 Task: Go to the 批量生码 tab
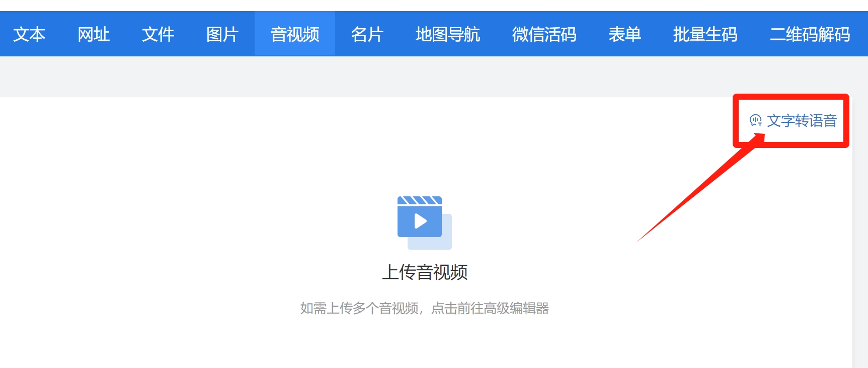tap(705, 34)
